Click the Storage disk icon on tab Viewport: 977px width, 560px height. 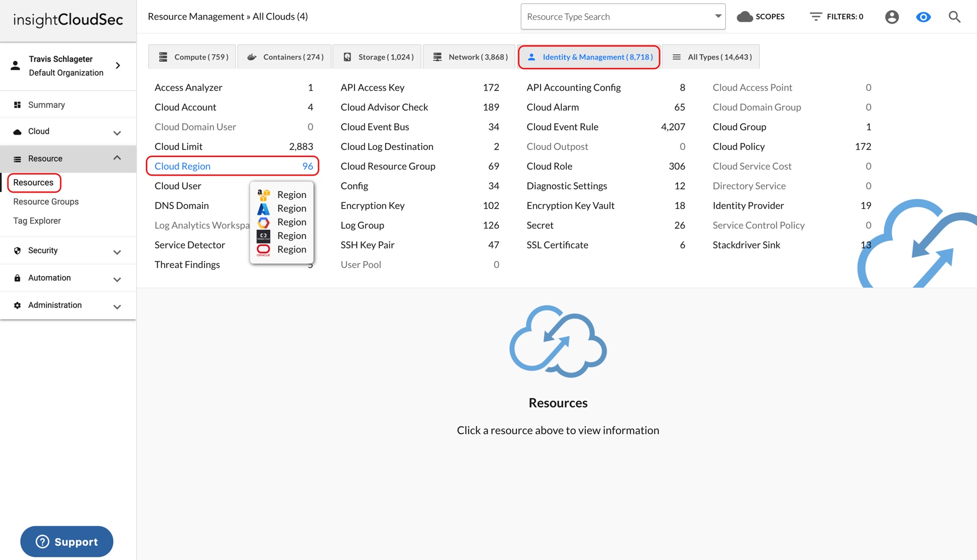[x=347, y=57]
